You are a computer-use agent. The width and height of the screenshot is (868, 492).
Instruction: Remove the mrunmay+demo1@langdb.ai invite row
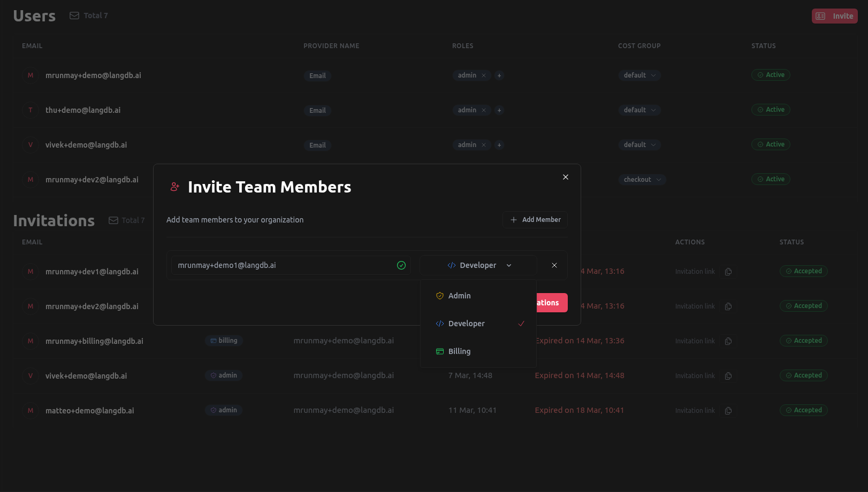554,265
